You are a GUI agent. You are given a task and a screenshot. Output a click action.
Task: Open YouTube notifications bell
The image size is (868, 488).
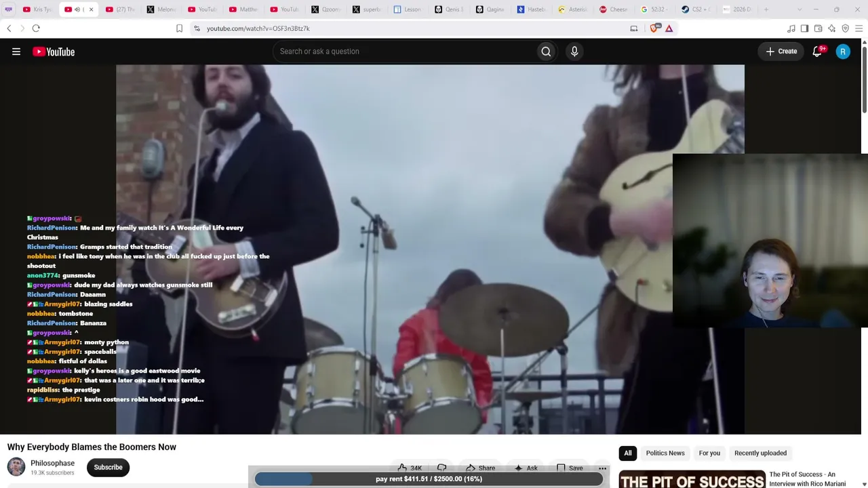click(817, 52)
